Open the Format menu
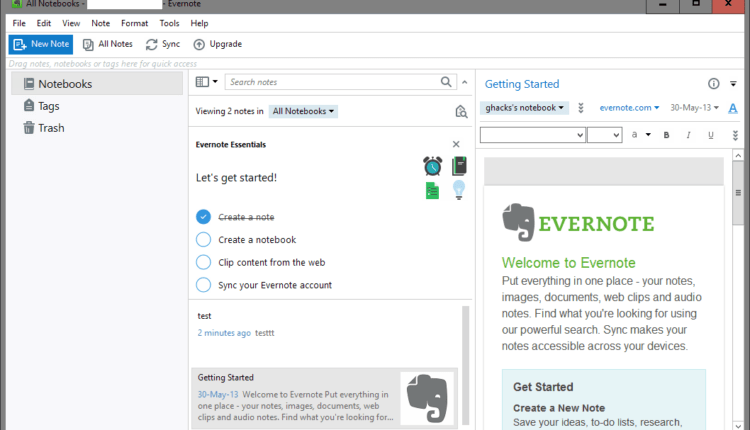750x430 pixels. click(134, 23)
